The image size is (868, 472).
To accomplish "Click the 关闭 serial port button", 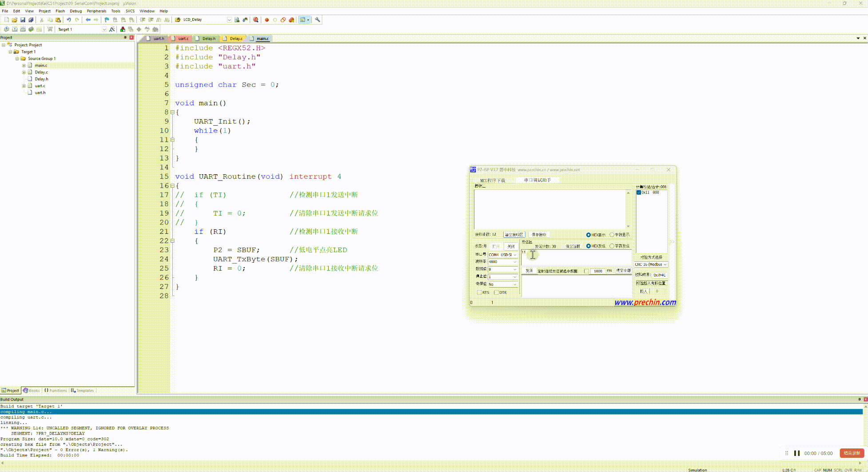I will [511, 246].
